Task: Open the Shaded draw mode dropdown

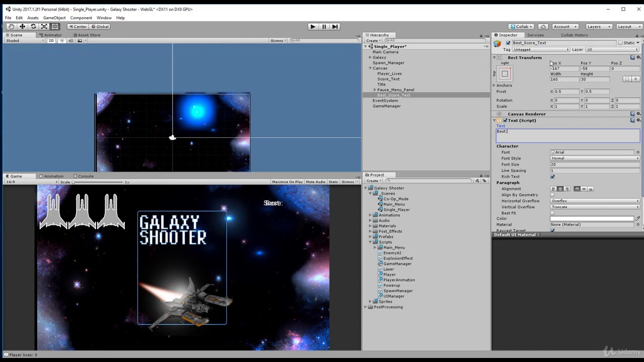Action: [25, 41]
